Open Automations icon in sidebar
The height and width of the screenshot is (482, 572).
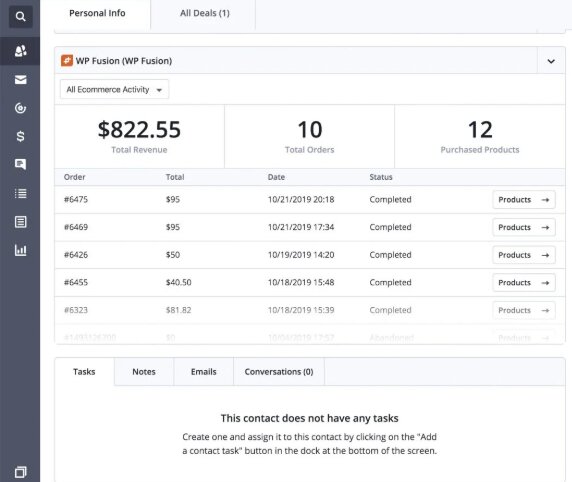(20, 108)
